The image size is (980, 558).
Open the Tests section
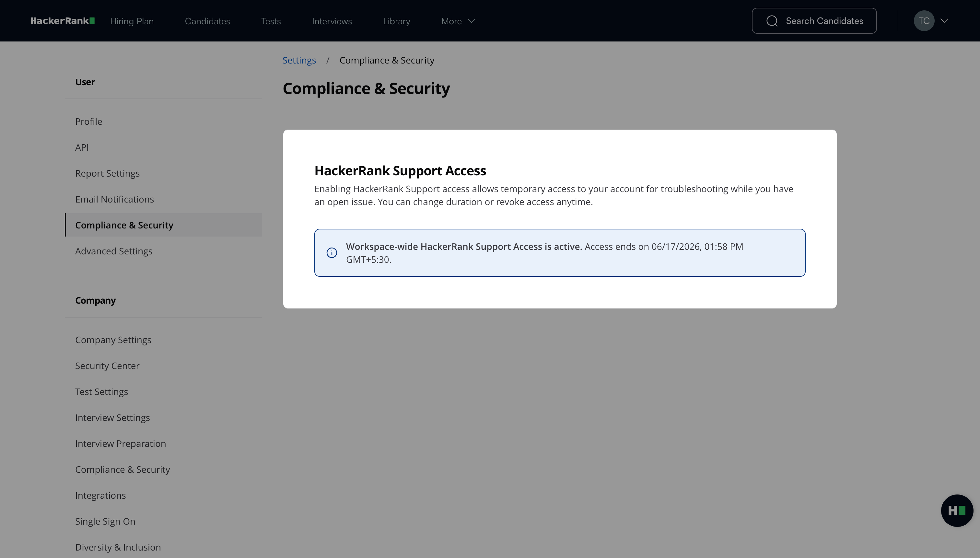(x=271, y=21)
